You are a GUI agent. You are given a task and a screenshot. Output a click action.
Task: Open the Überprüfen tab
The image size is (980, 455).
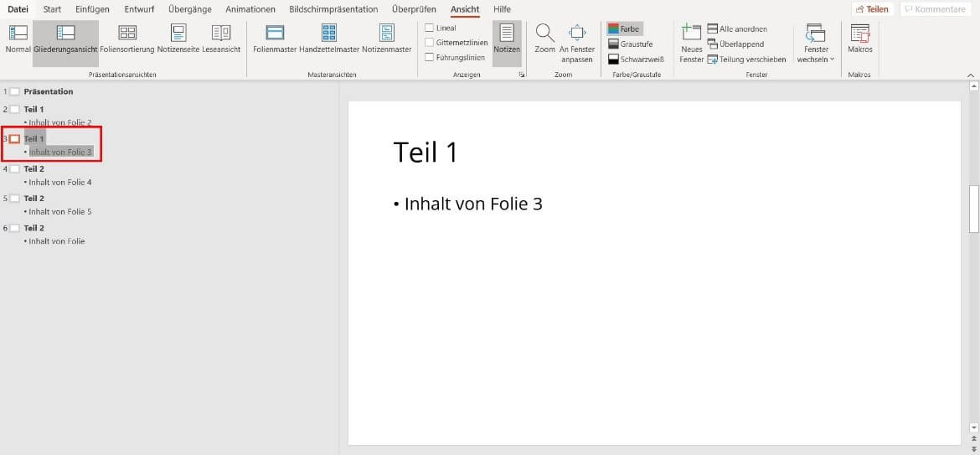click(415, 9)
